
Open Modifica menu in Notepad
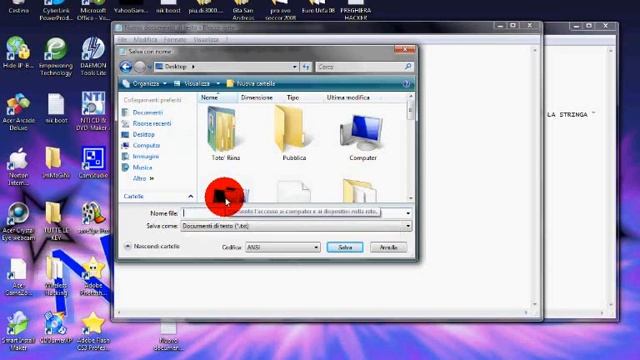click(x=145, y=40)
